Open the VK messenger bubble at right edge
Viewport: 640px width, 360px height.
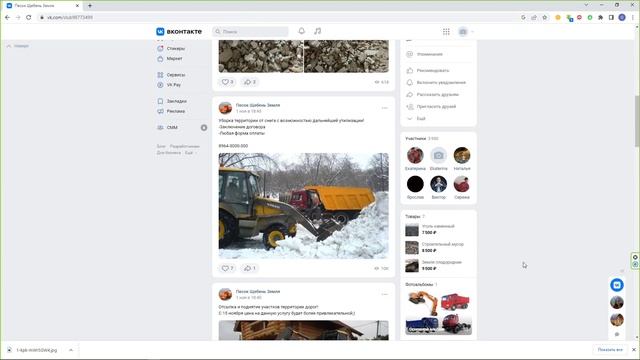(x=617, y=285)
